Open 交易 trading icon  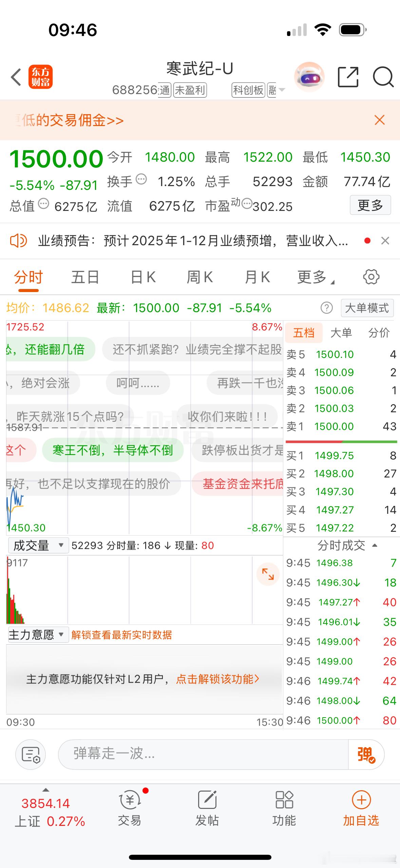[x=130, y=808]
